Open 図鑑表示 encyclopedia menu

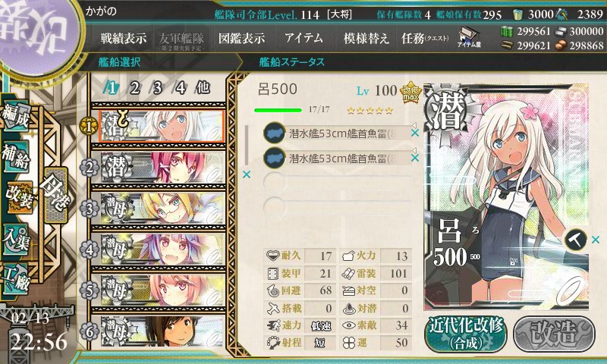point(241,38)
